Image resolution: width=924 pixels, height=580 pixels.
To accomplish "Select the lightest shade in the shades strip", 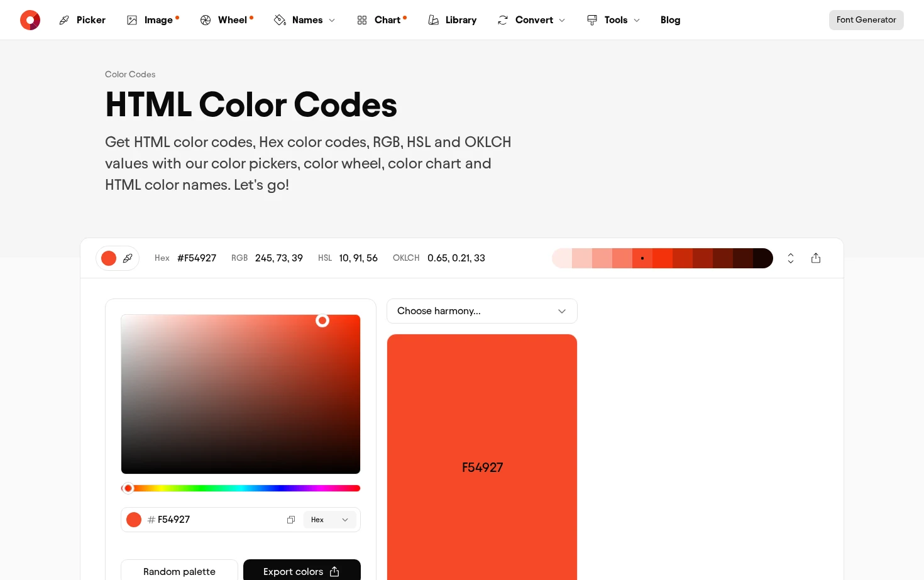I will click(x=562, y=258).
